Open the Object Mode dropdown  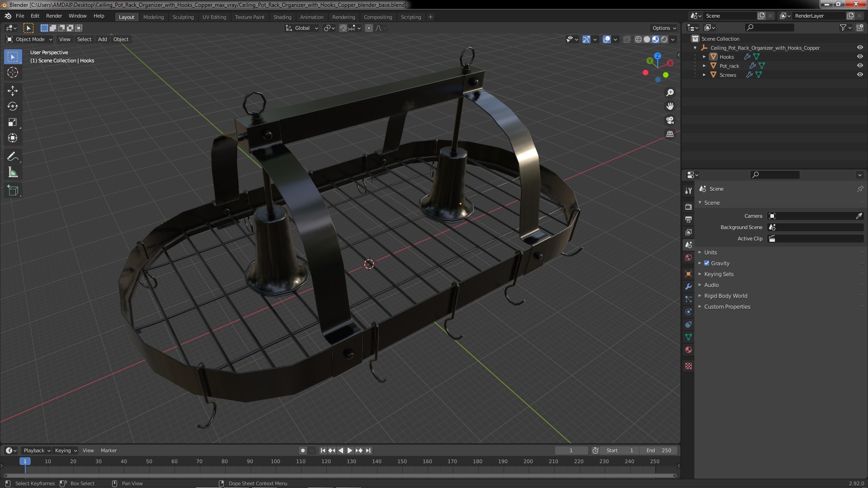[30, 39]
